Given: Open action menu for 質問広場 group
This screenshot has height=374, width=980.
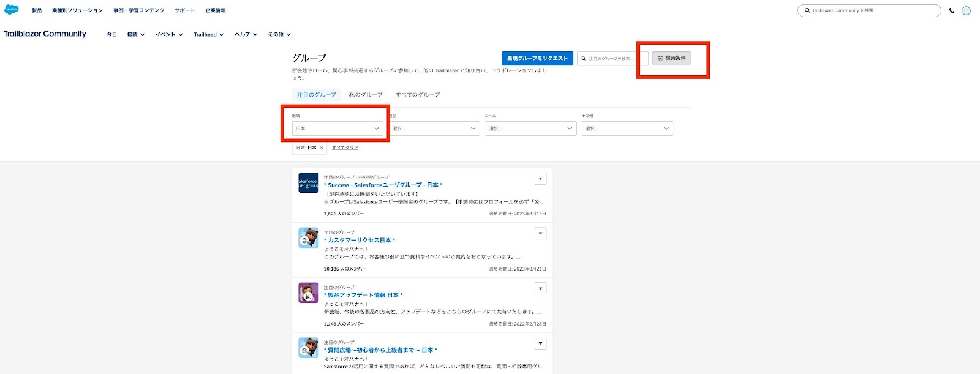Looking at the screenshot, I should [x=540, y=343].
